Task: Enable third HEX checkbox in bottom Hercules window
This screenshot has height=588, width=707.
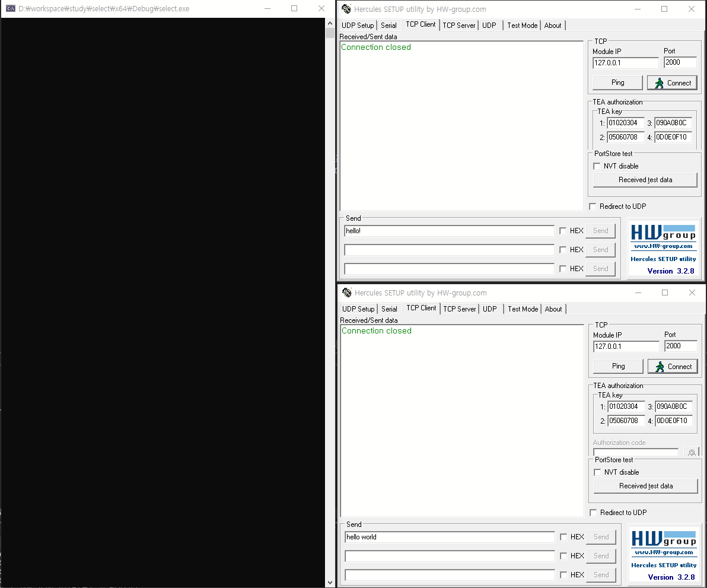Action: point(563,575)
